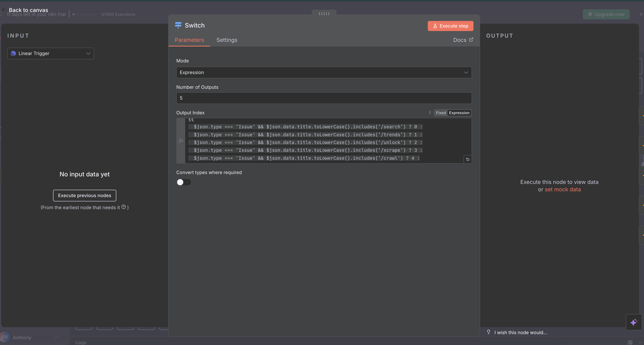The height and width of the screenshot is (345, 644).
Task: Open the expanded expression editor icon
Action: point(467,159)
